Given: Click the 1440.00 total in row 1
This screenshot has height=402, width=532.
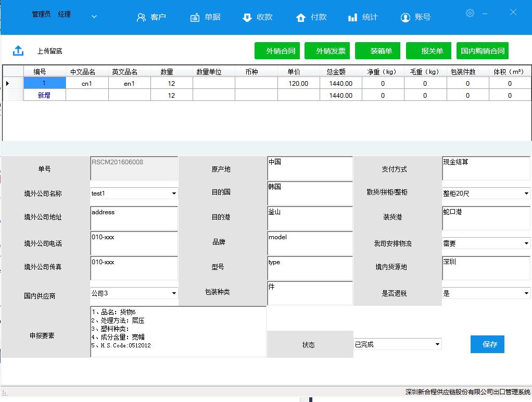Looking at the screenshot, I should [340, 83].
